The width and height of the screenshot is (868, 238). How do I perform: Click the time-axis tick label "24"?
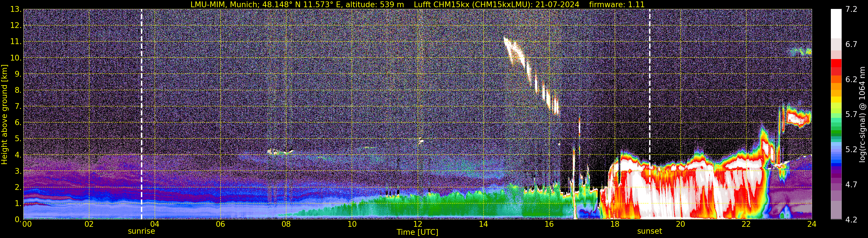click(812, 224)
